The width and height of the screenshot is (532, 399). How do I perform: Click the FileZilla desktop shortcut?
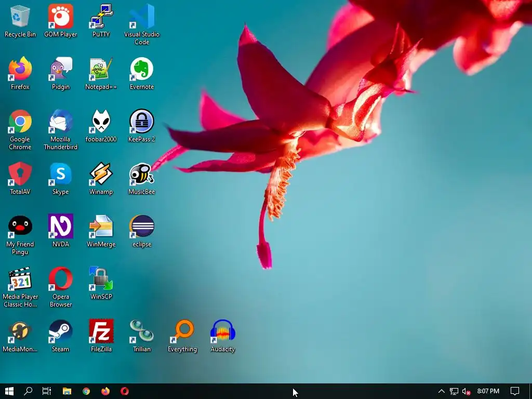(x=101, y=336)
